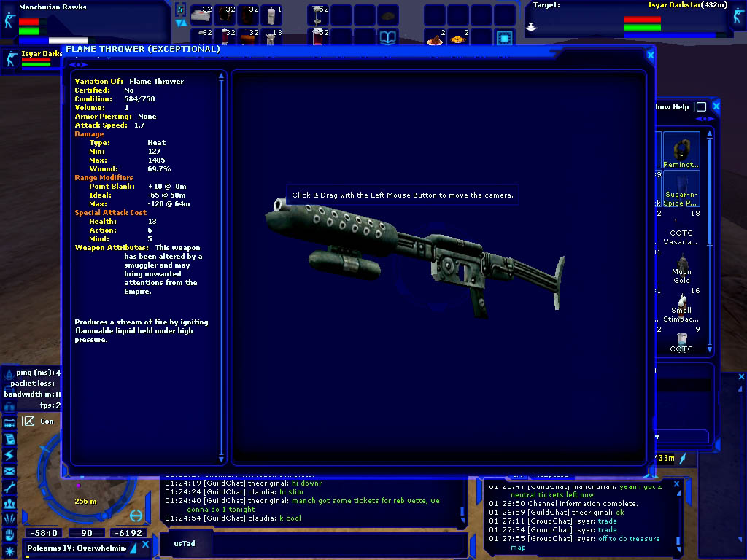The height and width of the screenshot is (560, 747).
Task: Select the Small Stimpack inventory item
Action: coord(681,306)
